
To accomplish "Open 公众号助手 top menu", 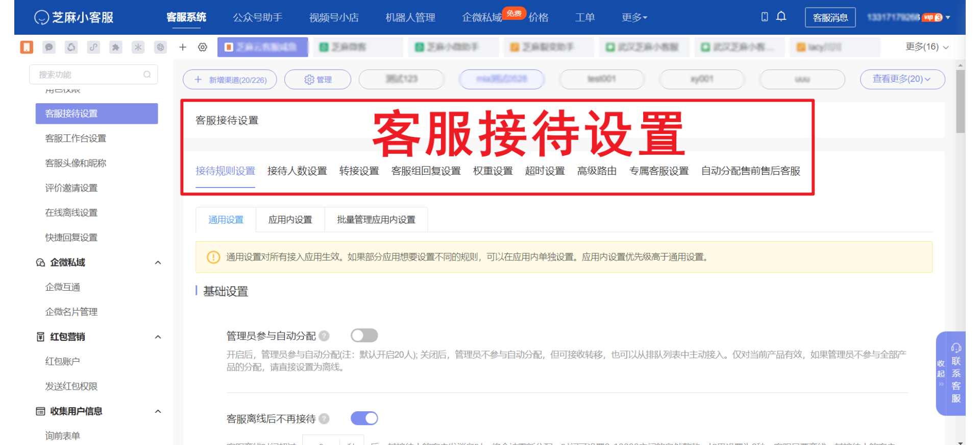I will 258,17.
